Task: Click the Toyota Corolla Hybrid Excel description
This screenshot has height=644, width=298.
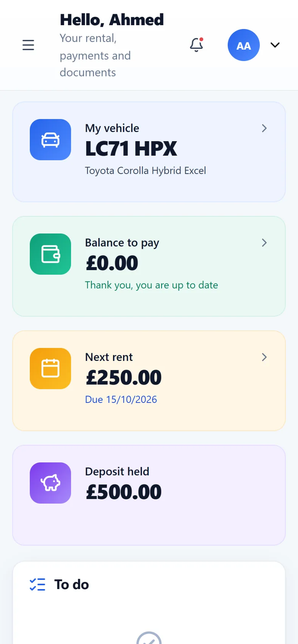Action: (146, 171)
